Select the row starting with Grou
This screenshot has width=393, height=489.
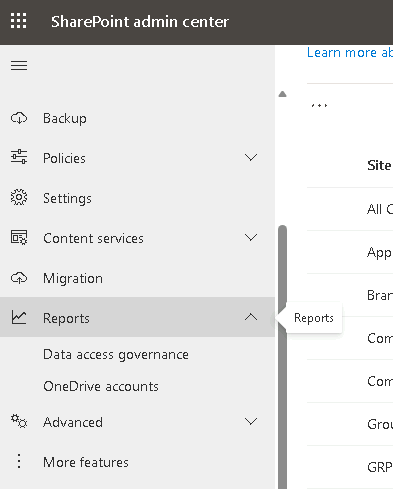(350, 424)
